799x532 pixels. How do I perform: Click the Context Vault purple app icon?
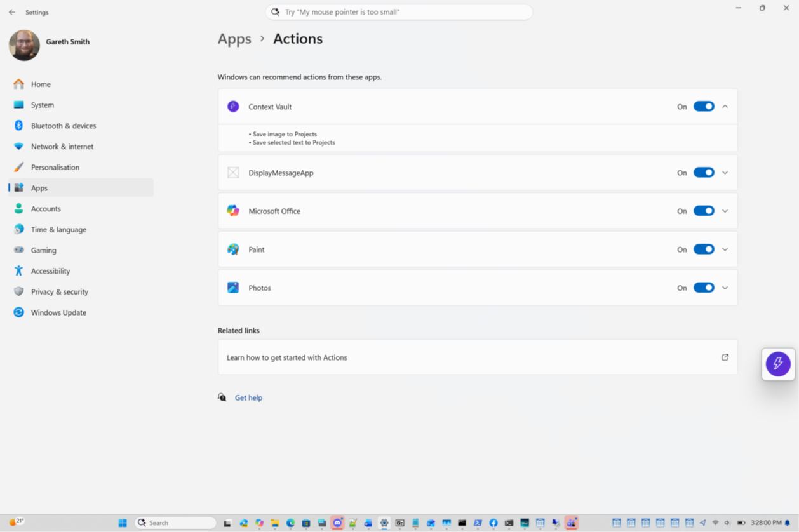[x=233, y=107]
